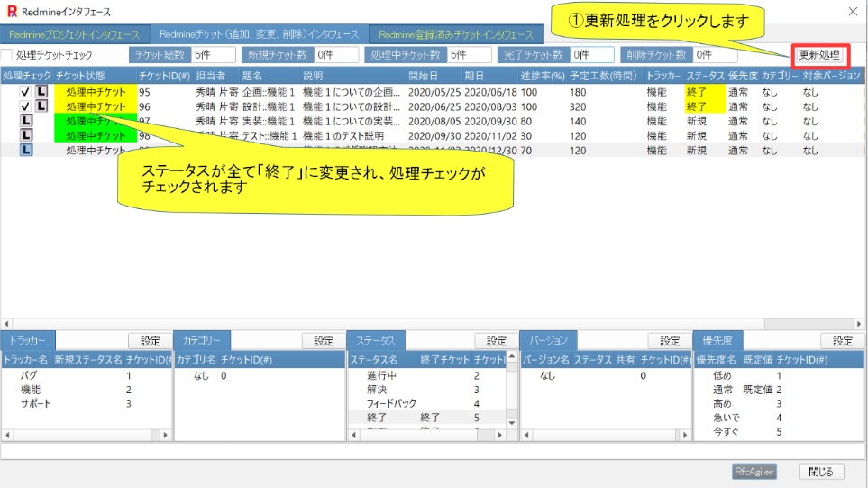Image resolution: width=868 pixels, height=488 pixels.
Task: Click the RfcAgiler button
Action: pyautogui.click(x=754, y=472)
